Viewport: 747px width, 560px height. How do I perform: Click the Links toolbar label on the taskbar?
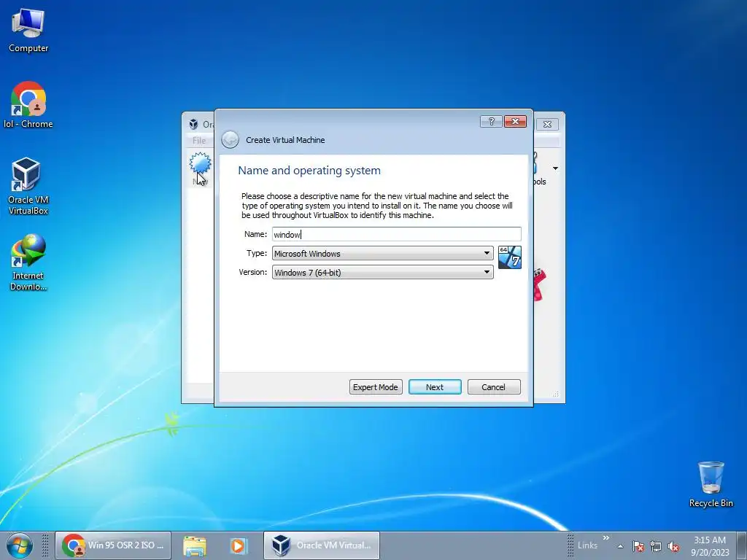[587, 545]
